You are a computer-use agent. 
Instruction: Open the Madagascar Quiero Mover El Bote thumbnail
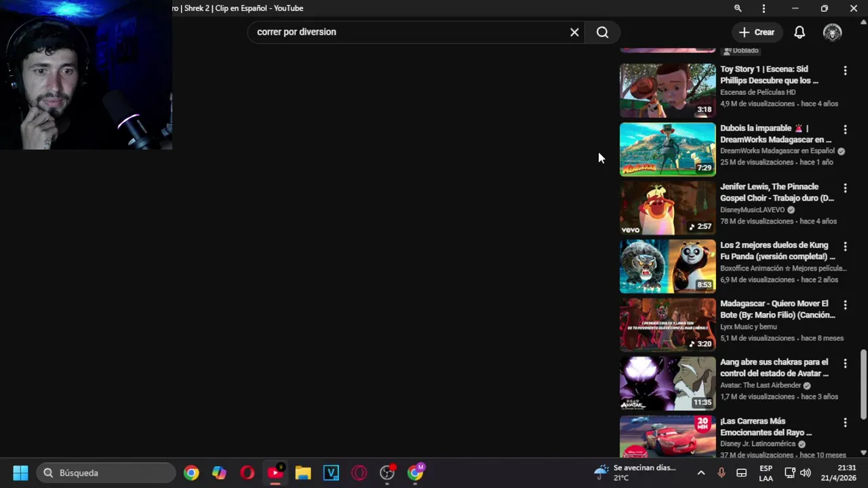pos(667,325)
